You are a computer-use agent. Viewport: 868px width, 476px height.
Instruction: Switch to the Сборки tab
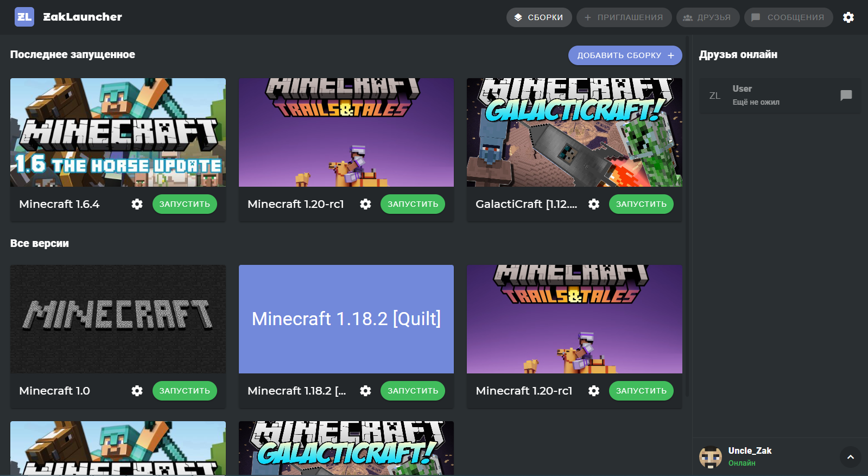pyautogui.click(x=539, y=17)
